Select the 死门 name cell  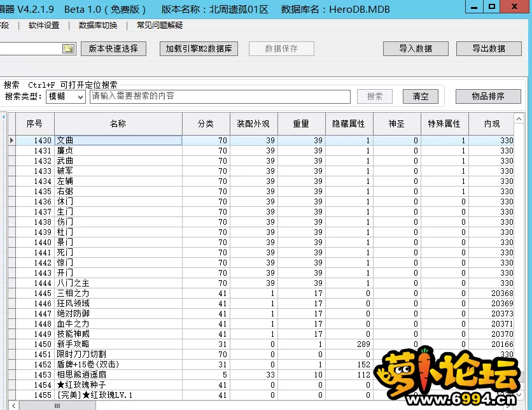pos(118,252)
